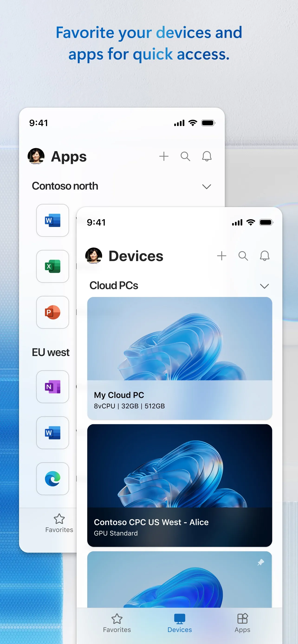Launch Excel under Contoso north
298x644 pixels.
tap(52, 266)
